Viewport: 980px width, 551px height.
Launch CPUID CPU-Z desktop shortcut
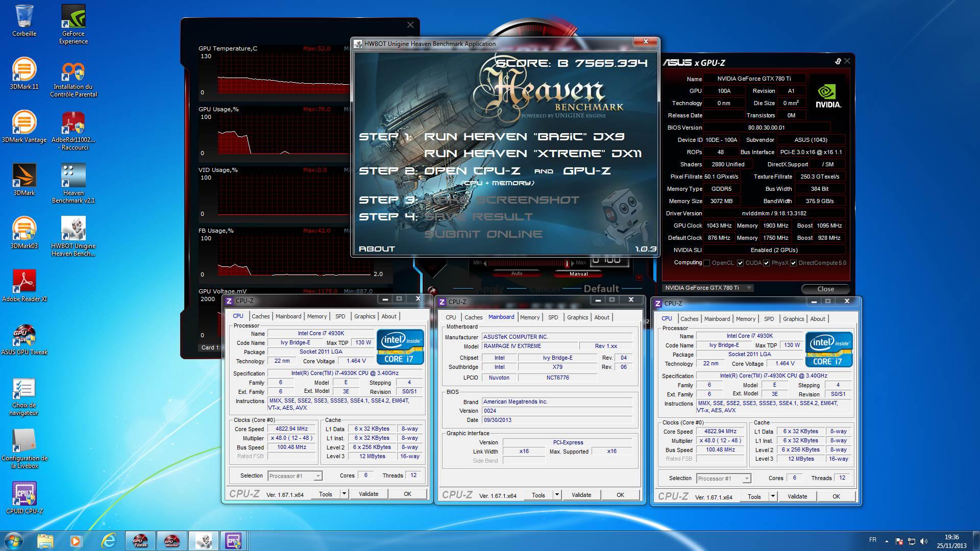click(x=24, y=498)
